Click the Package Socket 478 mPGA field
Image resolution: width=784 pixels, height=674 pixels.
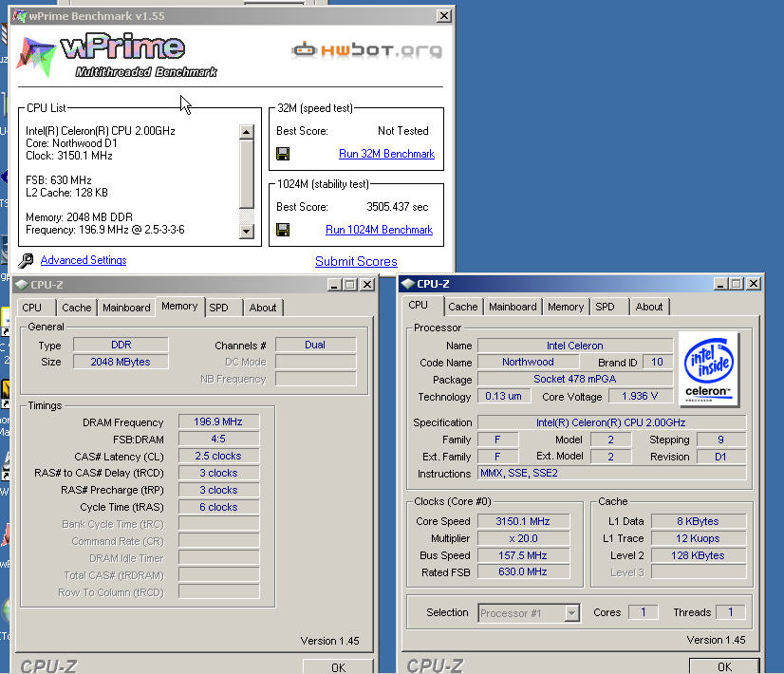(575, 379)
